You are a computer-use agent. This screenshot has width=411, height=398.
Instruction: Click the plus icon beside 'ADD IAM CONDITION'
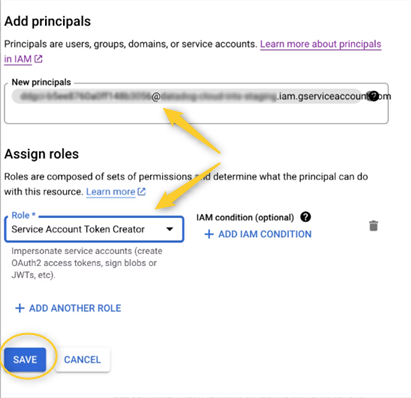point(209,234)
